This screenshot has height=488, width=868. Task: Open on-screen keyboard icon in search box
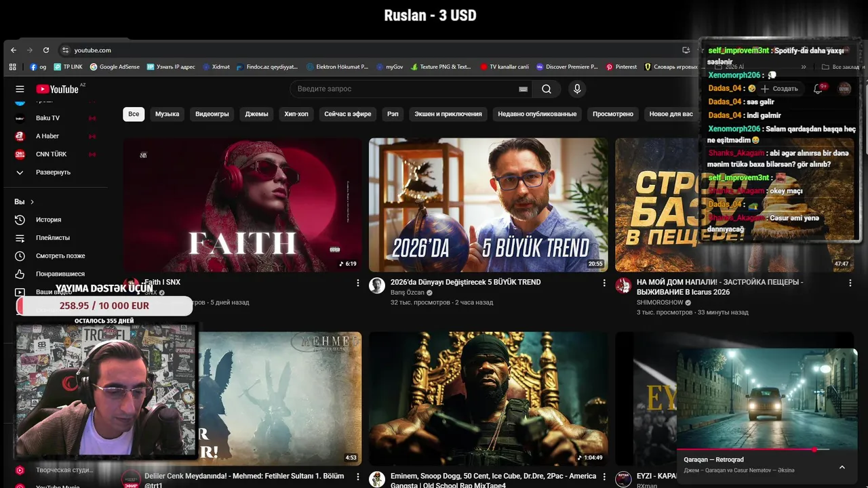[523, 89]
